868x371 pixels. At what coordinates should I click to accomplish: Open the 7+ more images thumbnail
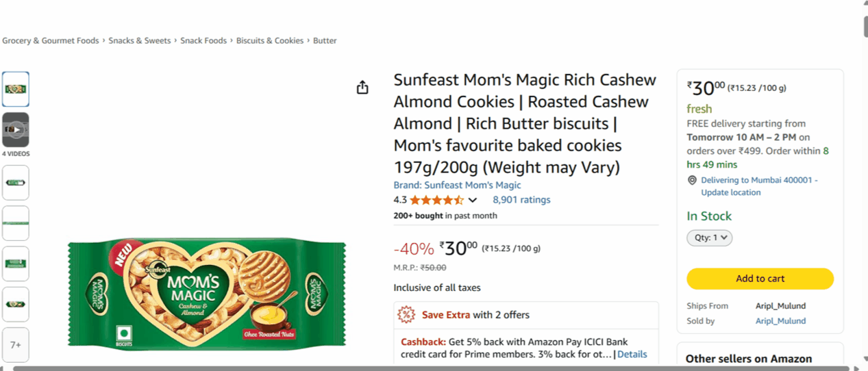click(16, 344)
